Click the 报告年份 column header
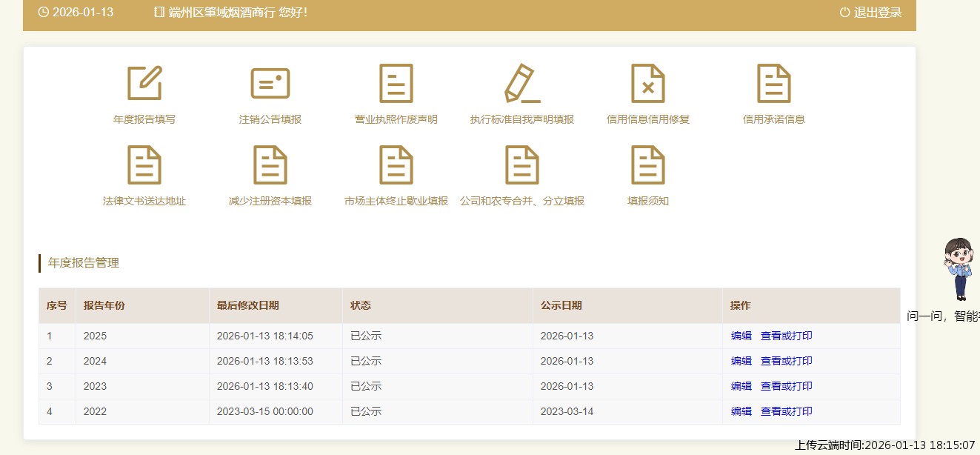 pyautogui.click(x=104, y=305)
